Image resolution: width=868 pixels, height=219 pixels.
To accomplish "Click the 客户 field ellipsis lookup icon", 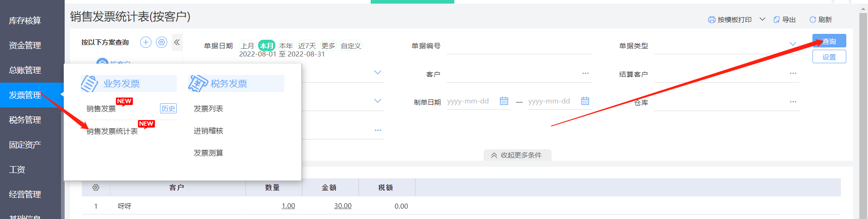I will (x=585, y=74).
